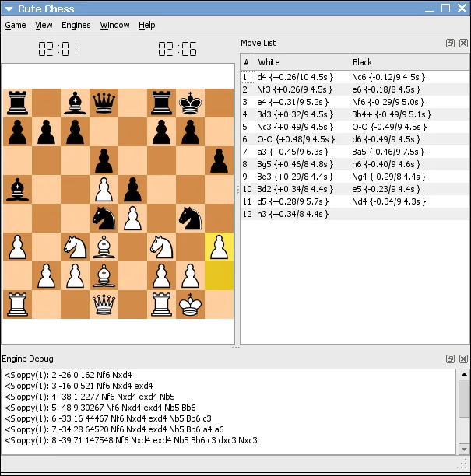Pick the black bishop on c8
Image resolution: width=471 pixels, height=476 pixels.
75,103
